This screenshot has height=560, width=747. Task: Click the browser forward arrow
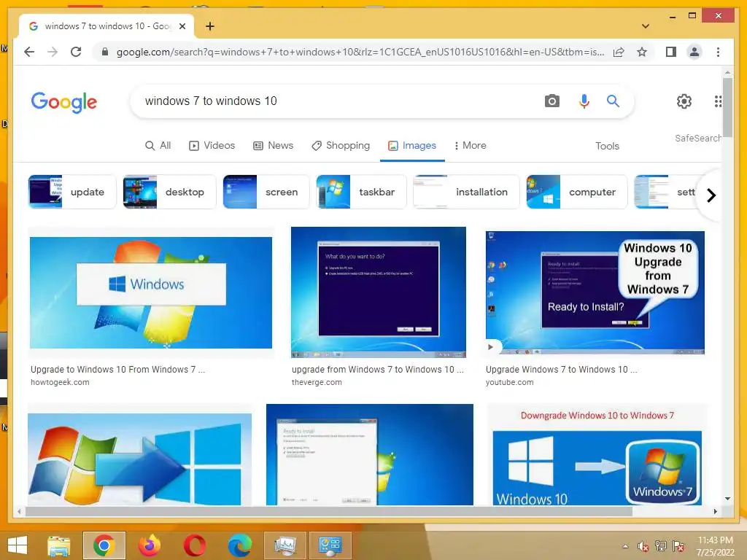tap(53, 52)
